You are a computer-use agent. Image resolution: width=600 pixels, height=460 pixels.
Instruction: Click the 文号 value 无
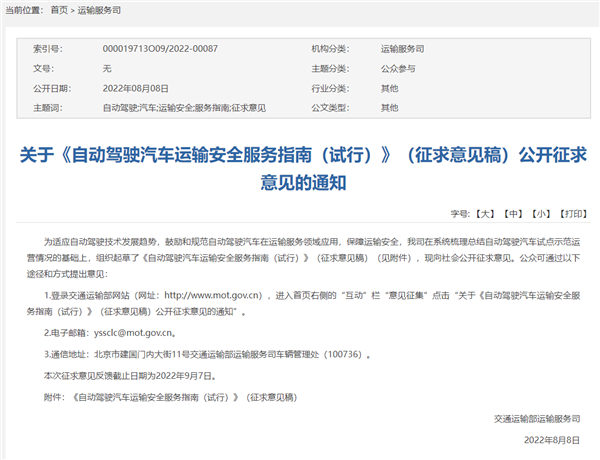(x=107, y=69)
